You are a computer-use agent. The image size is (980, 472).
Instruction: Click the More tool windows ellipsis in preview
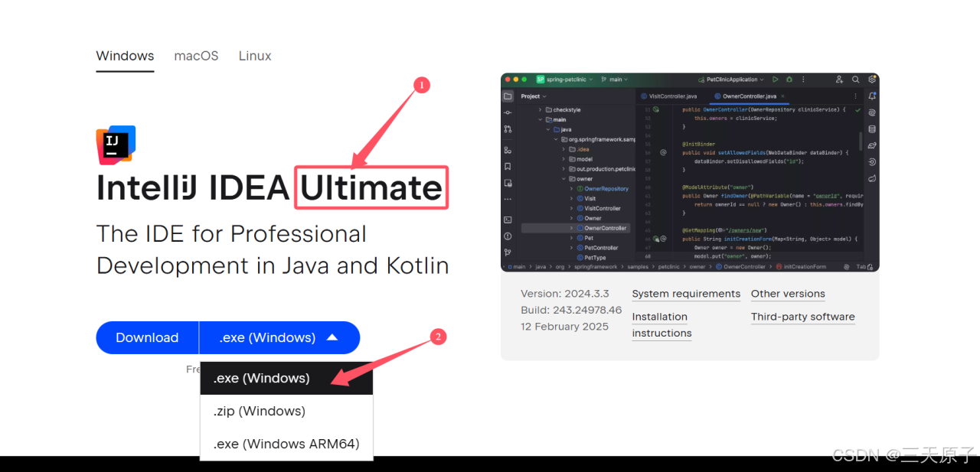point(508,199)
